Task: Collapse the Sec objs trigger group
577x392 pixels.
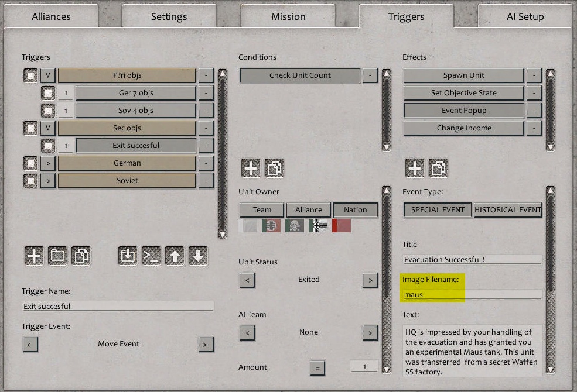Action: coord(47,128)
